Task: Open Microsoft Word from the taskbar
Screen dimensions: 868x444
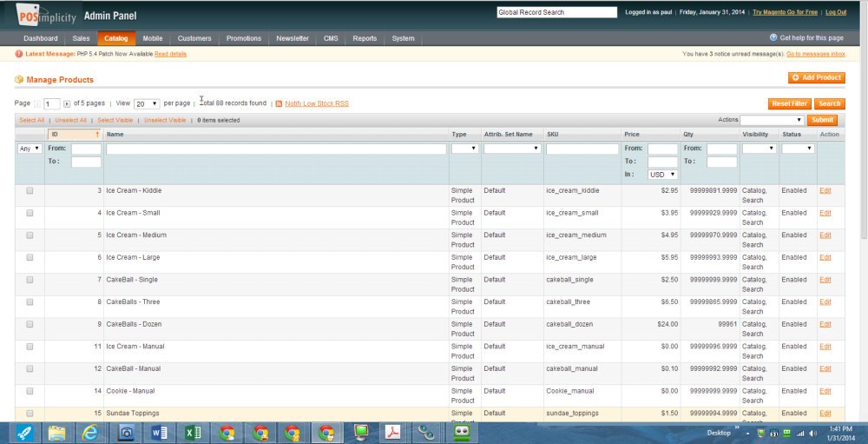Action: click(159, 432)
